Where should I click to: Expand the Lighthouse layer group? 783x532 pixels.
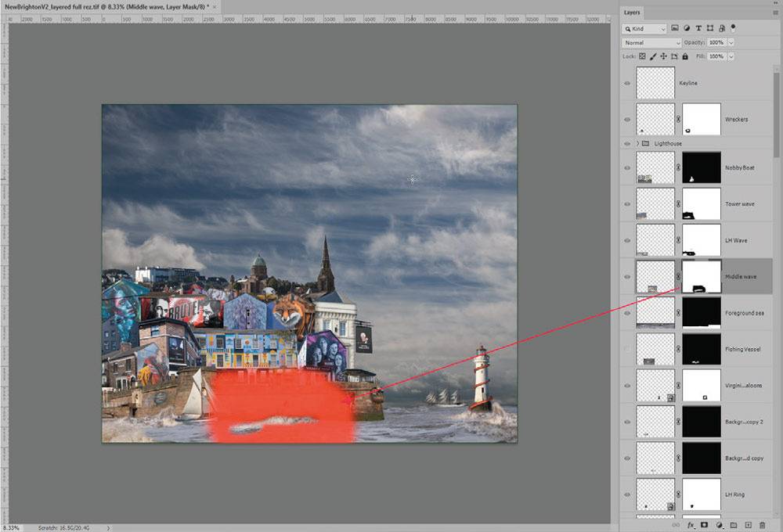[x=637, y=143]
